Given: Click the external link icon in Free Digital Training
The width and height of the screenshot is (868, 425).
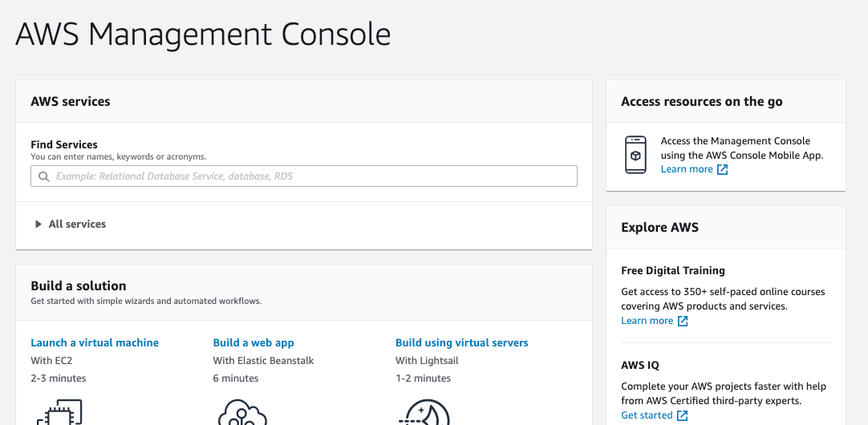Looking at the screenshot, I should tap(683, 321).
